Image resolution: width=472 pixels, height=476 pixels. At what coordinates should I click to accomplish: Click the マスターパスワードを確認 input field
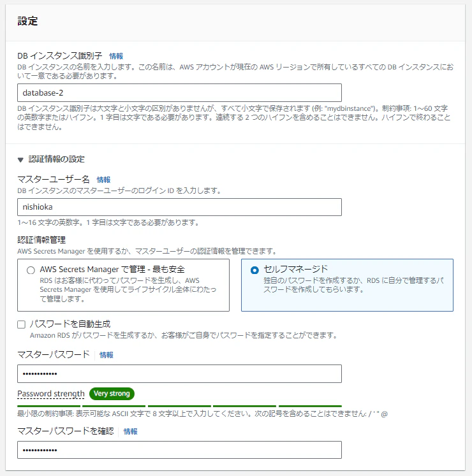179,450
